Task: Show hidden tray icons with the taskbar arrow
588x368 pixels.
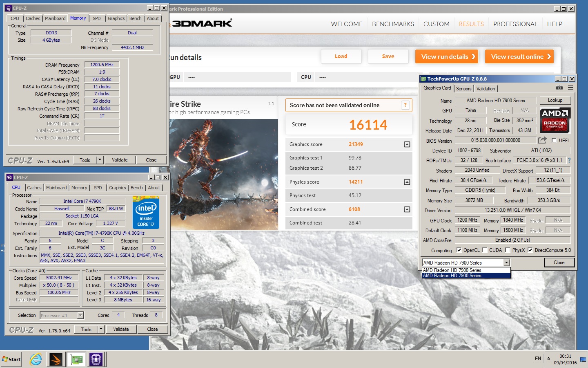Action: click(x=548, y=359)
